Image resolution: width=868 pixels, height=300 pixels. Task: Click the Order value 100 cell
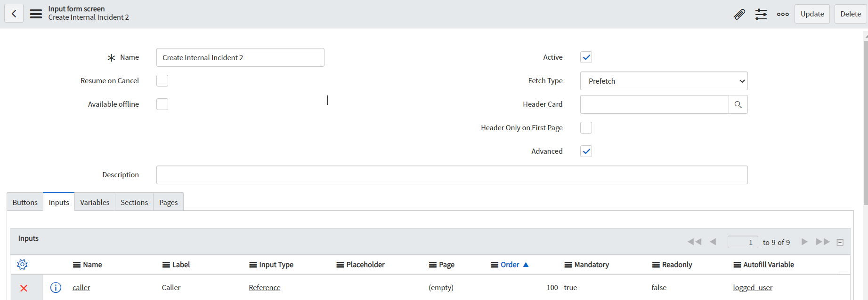click(x=552, y=288)
